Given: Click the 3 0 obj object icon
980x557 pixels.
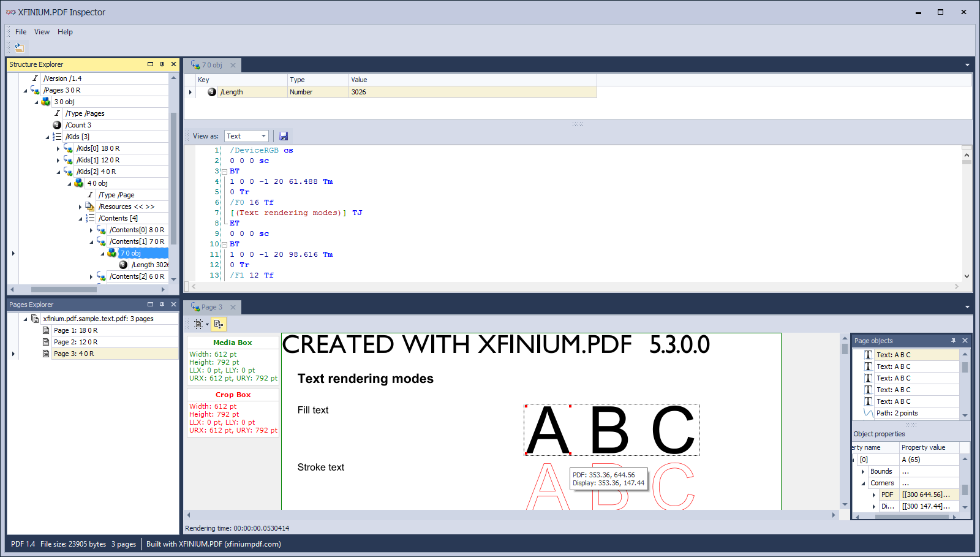Looking at the screenshot, I should [x=46, y=102].
